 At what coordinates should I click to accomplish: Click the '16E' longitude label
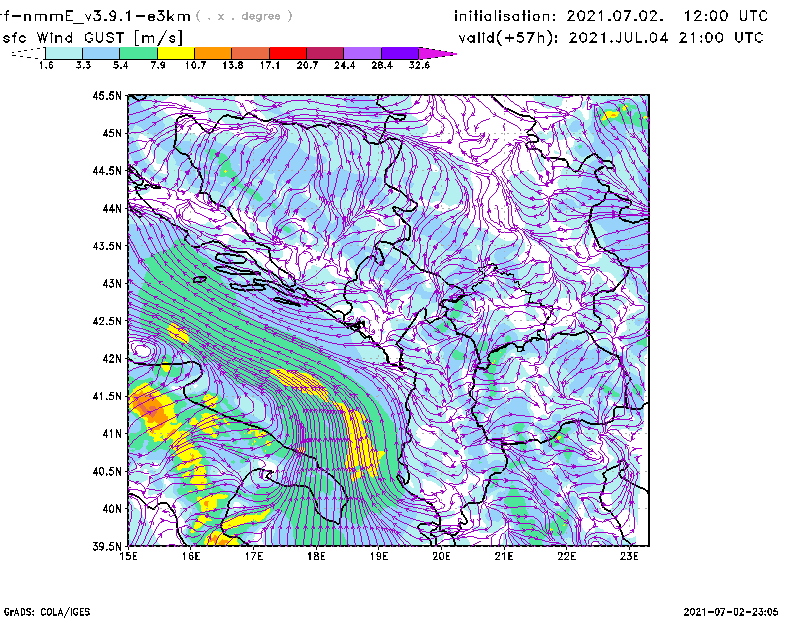click(191, 556)
